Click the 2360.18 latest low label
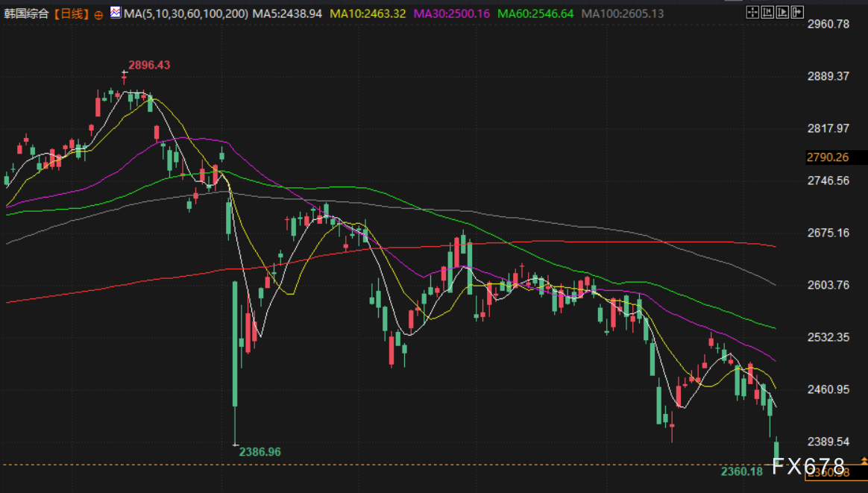 (x=742, y=471)
